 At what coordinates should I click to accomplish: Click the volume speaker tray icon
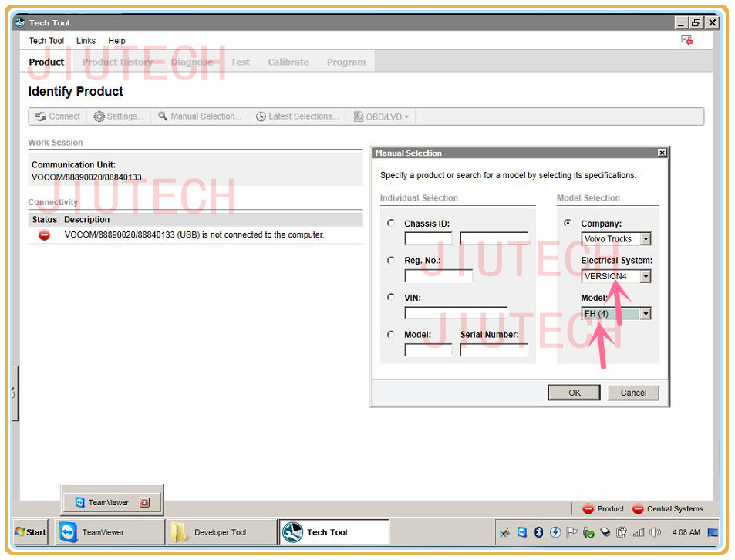[656, 533]
